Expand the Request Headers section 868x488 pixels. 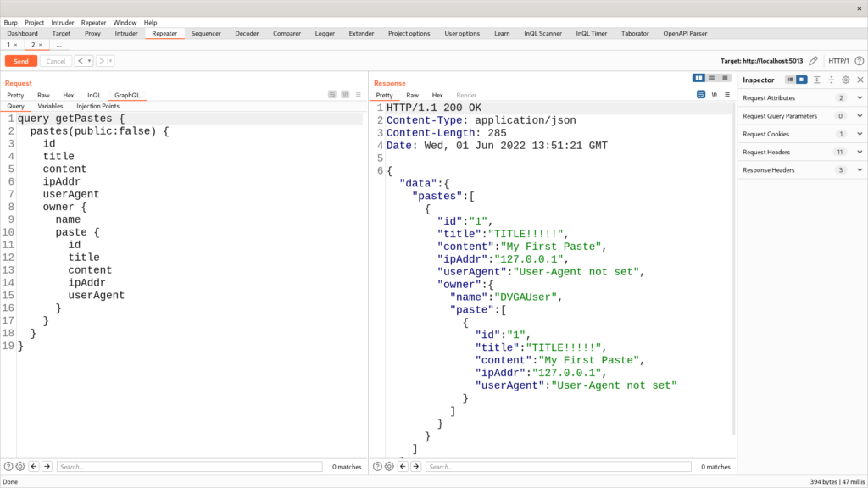click(860, 152)
